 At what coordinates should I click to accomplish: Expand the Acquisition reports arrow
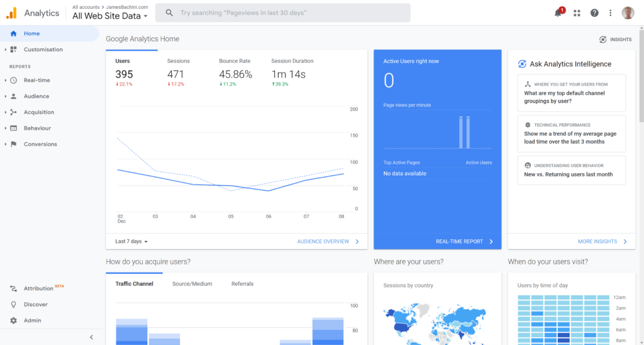coord(6,112)
